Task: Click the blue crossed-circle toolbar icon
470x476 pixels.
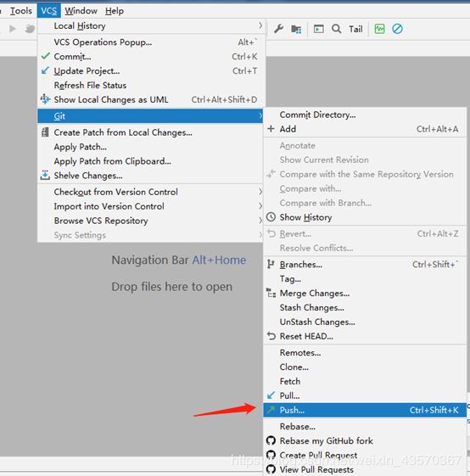Action: [397, 29]
